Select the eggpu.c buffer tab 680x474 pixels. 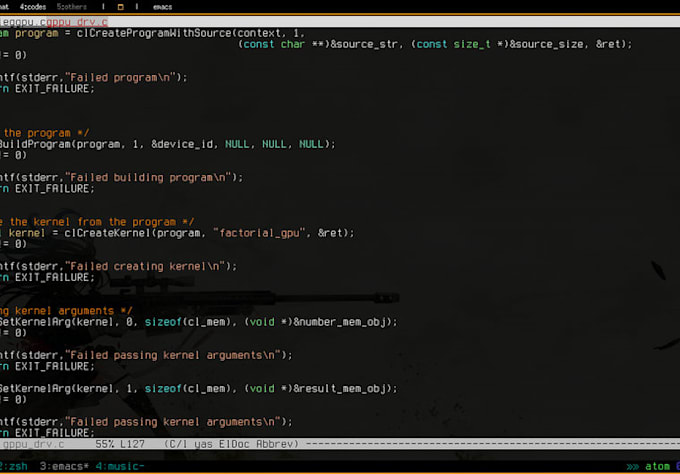23,22
